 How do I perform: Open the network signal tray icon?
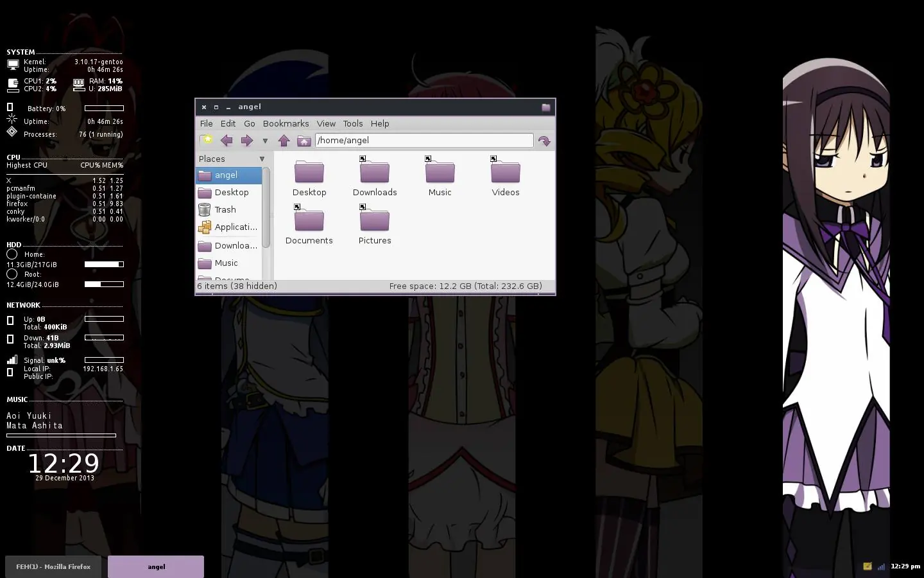pos(882,566)
